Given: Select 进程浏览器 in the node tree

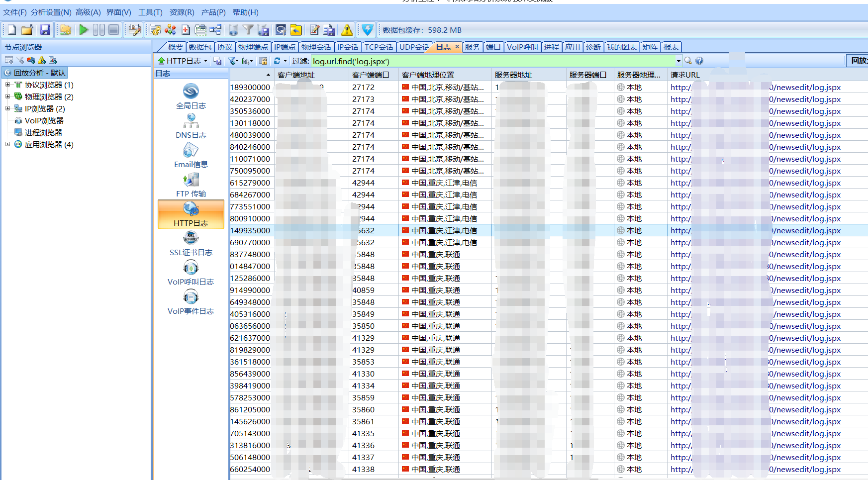Looking at the screenshot, I should click(44, 132).
